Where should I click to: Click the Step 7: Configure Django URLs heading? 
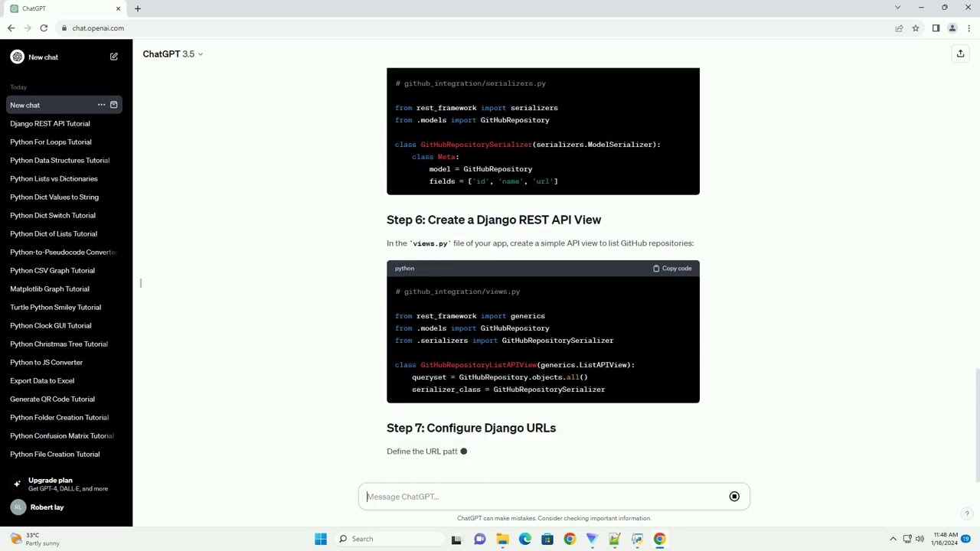point(471,428)
